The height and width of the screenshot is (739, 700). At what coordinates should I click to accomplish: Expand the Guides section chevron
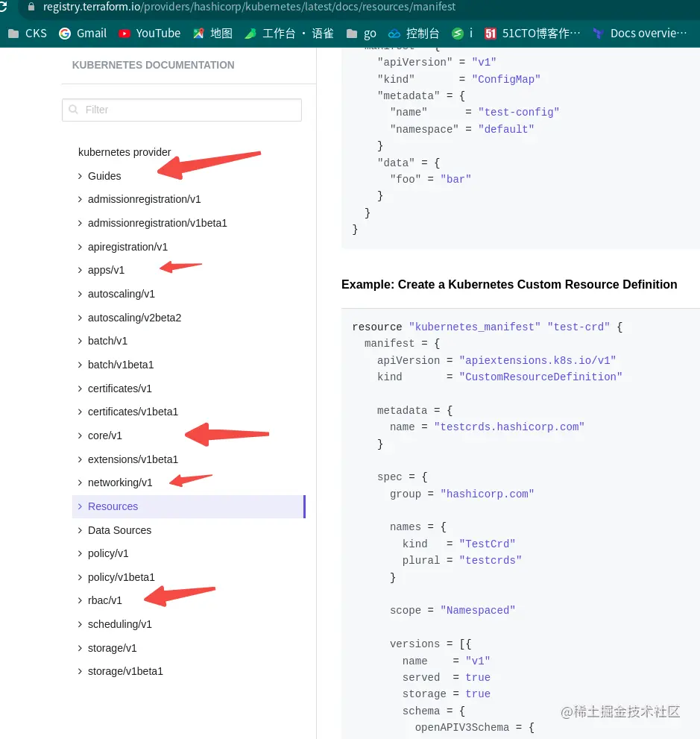[x=80, y=176]
